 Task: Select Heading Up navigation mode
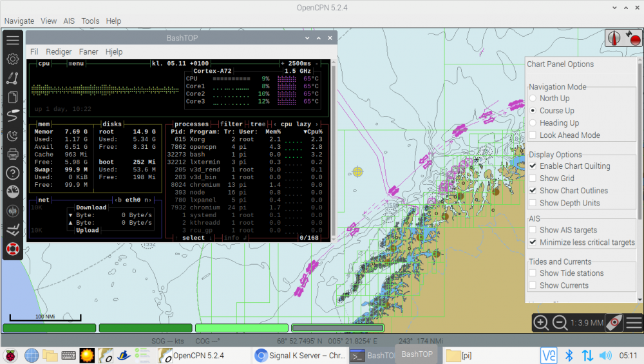click(554, 123)
